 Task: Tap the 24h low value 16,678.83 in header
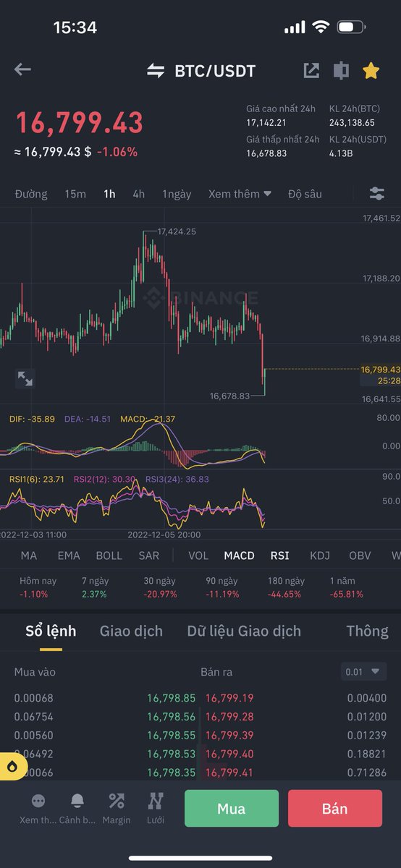pyautogui.click(x=266, y=153)
